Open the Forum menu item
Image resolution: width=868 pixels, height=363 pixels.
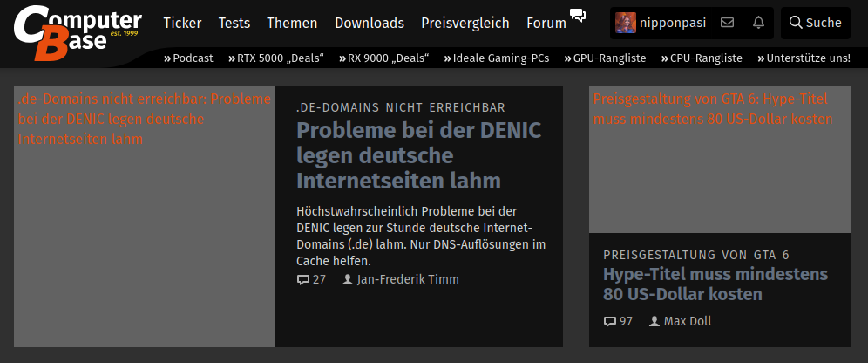[x=546, y=23]
